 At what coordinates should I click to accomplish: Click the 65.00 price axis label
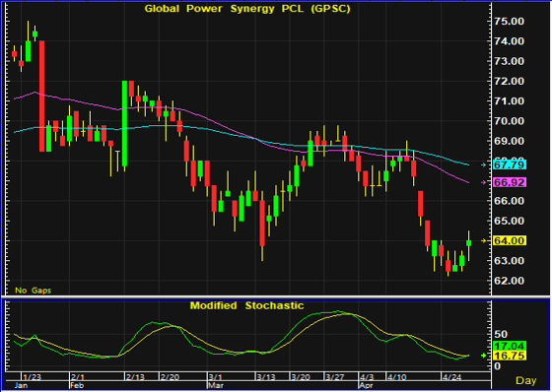[509, 221]
